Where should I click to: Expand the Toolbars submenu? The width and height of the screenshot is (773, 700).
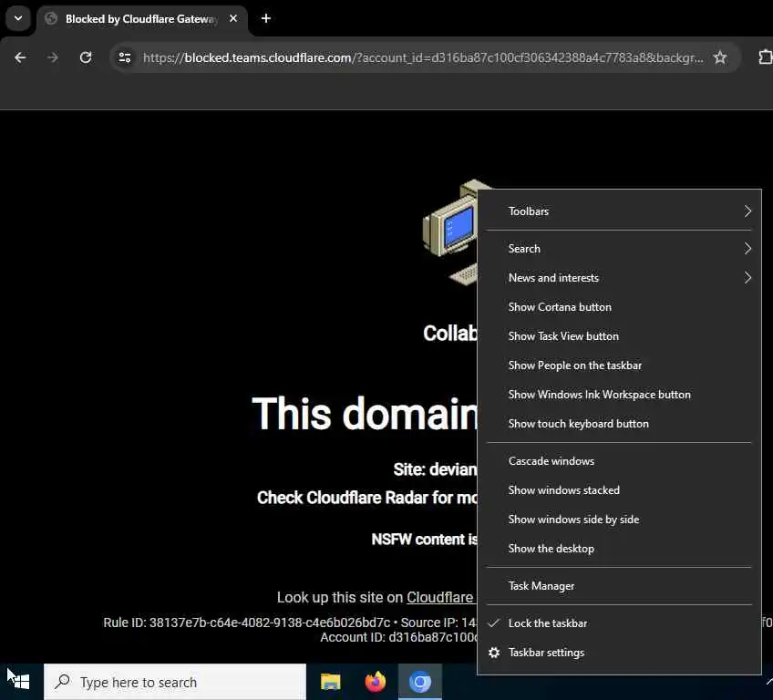point(619,211)
